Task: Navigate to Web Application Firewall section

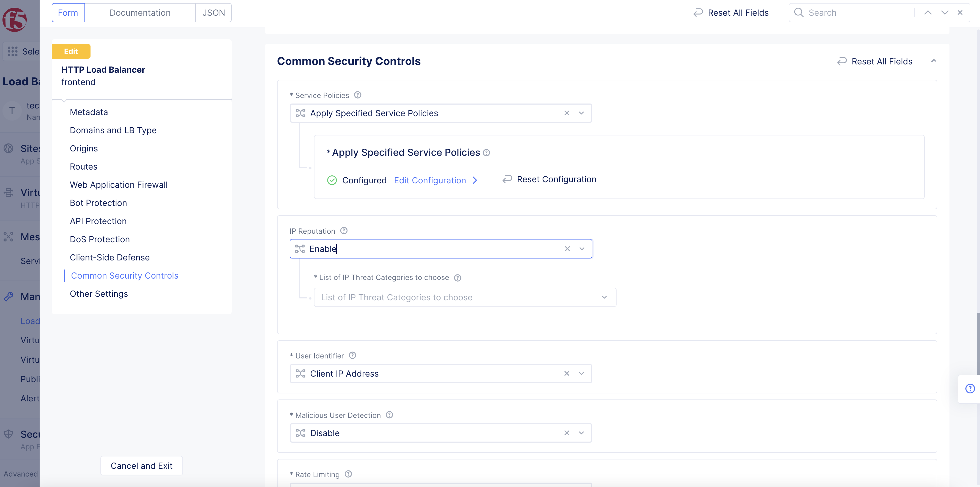Action: coord(118,185)
